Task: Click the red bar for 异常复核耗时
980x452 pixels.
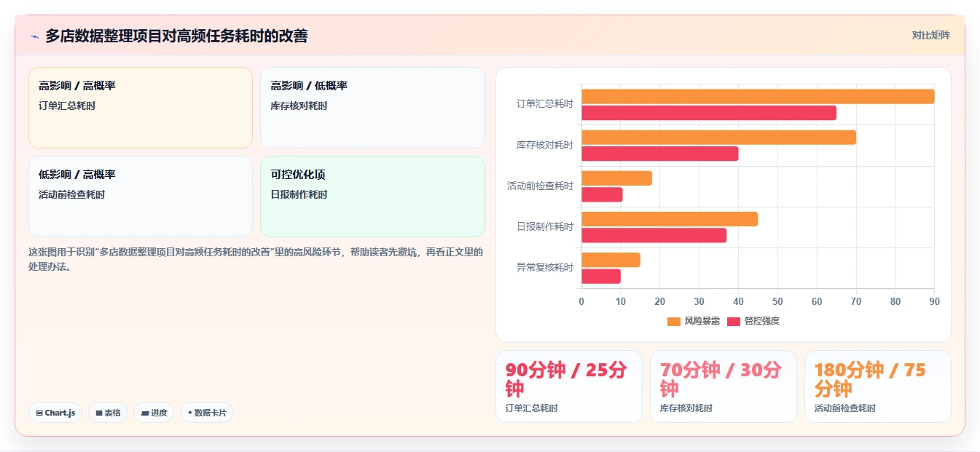Action: click(601, 276)
